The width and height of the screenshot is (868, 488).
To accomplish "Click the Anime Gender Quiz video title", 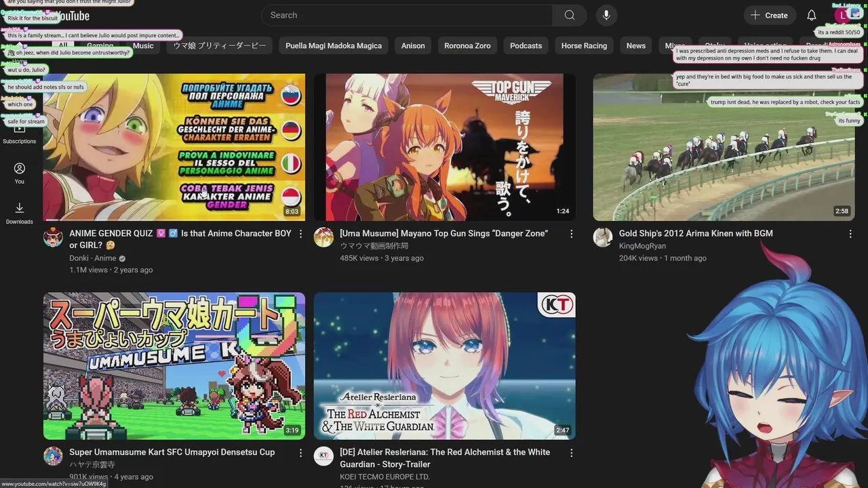I will click(180, 239).
